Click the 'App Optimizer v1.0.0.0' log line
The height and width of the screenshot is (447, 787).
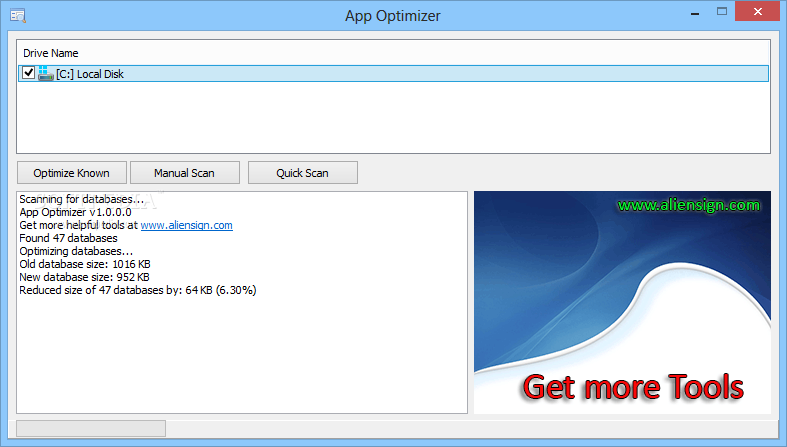75,212
